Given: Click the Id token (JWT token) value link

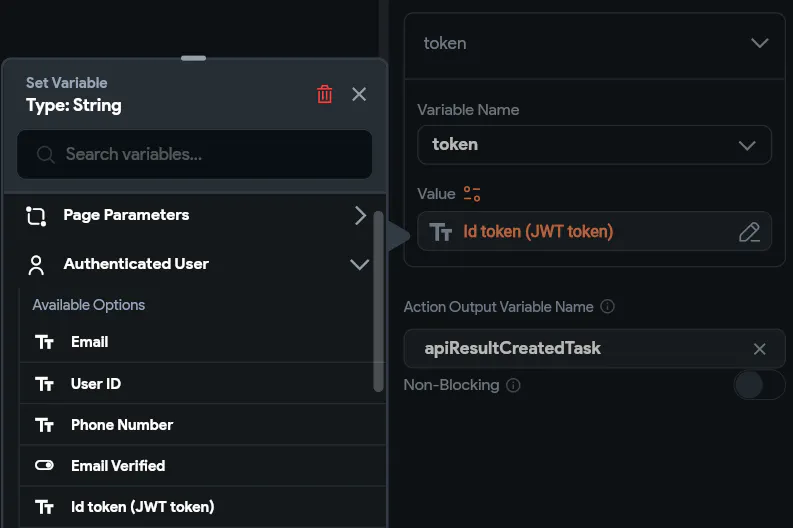Looking at the screenshot, I should [538, 232].
